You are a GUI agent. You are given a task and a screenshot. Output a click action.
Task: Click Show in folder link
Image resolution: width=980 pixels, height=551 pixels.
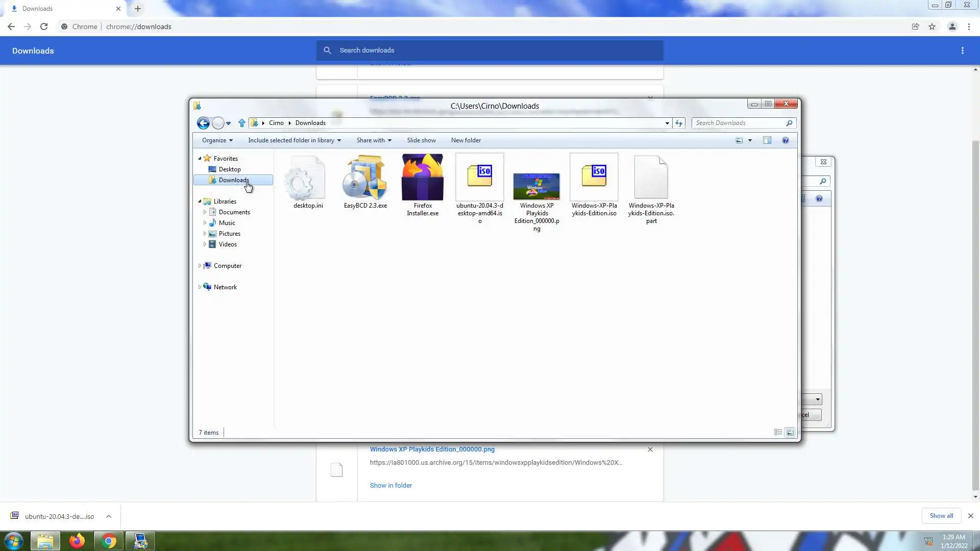pyautogui.click(x=390, y=485)
